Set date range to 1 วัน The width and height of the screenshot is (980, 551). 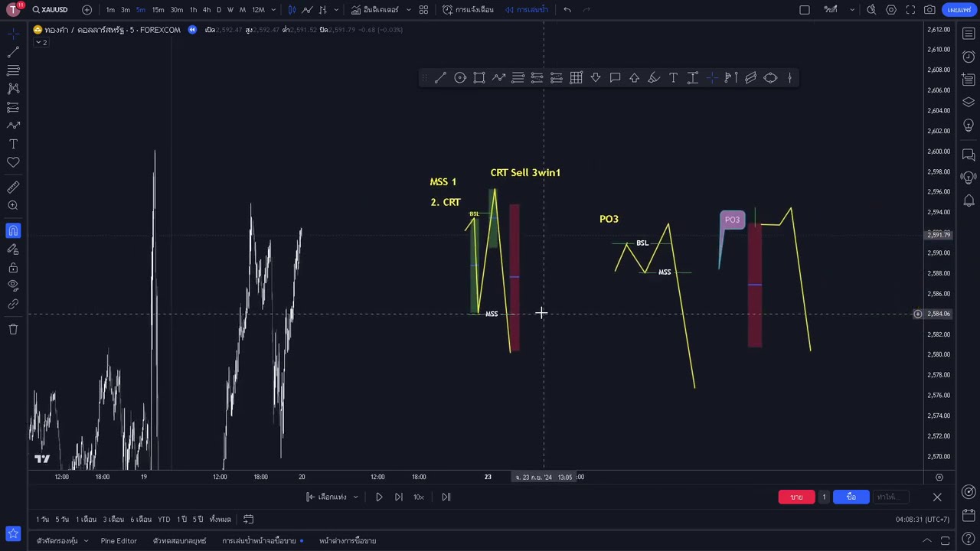click(x=42, y=520)
